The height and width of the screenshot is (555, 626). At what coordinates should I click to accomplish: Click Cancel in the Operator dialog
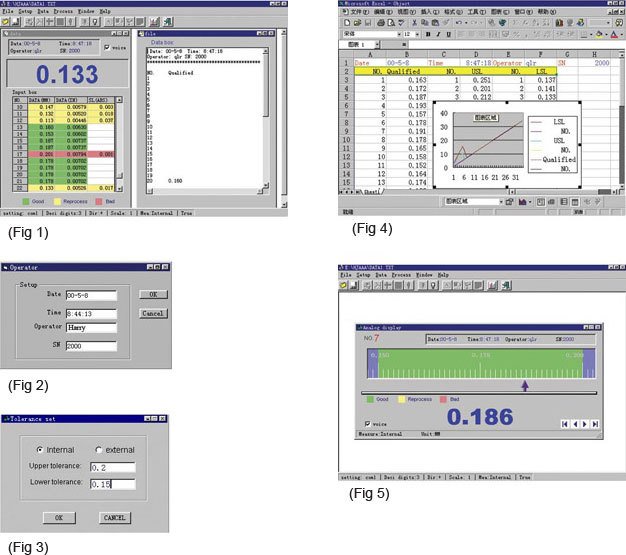[x=153, y=313]
